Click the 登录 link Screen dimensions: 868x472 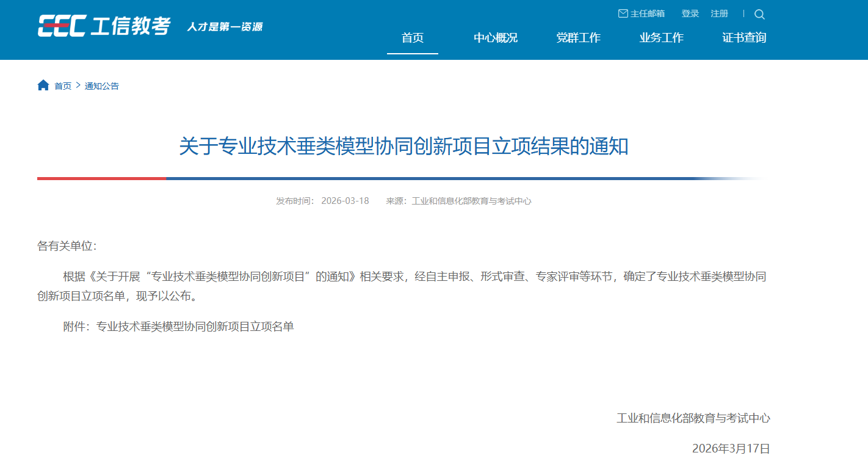[690, 13]
